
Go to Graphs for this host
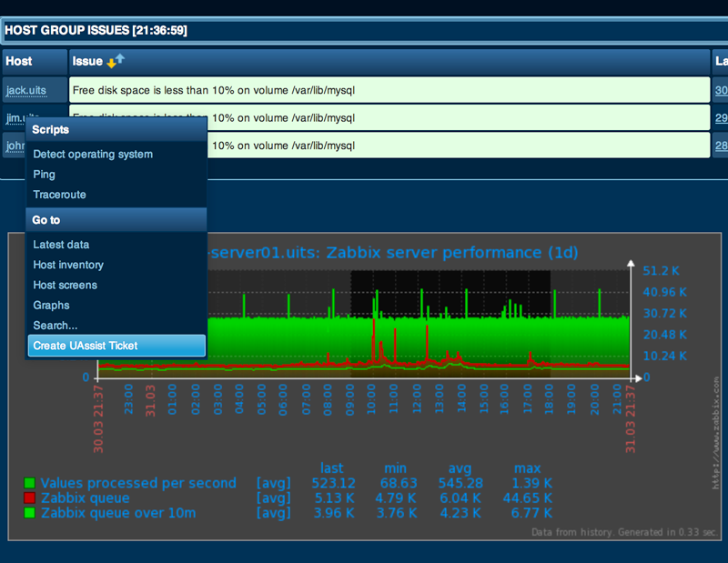51,306
